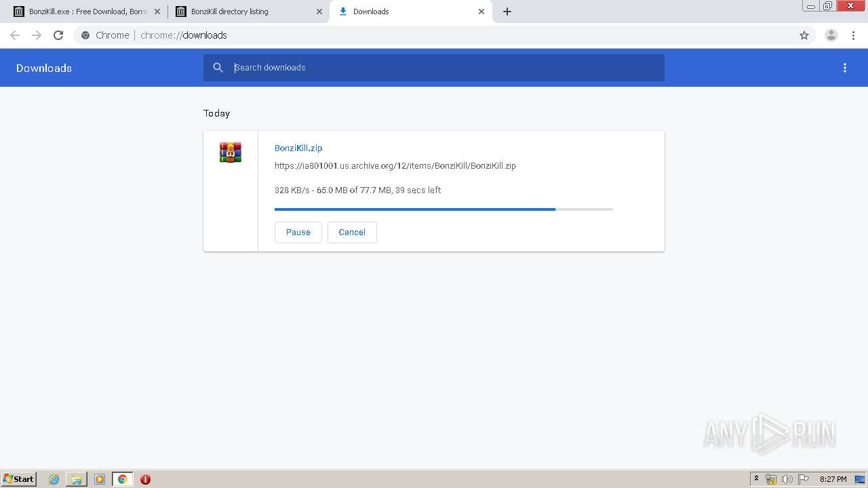Restore down the Chrome window

[828, 6]
